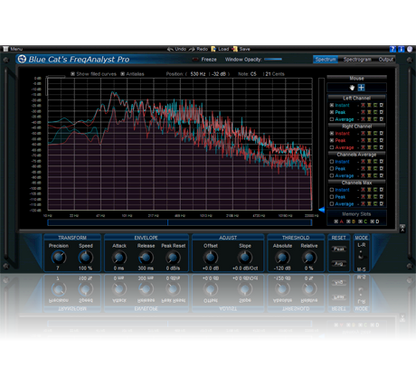The width and height of the screenshot is (416, 376).
Task: Click the Precision knob
Action: click(58, 257)
